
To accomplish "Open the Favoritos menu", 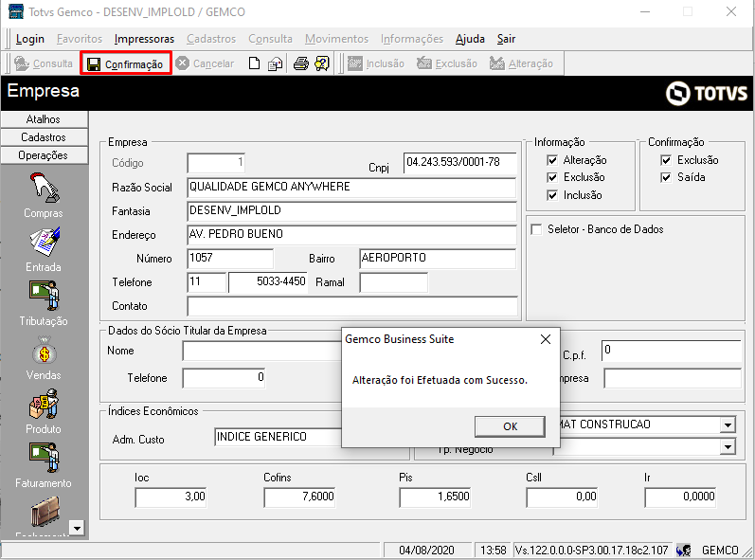I will [80, 39].
